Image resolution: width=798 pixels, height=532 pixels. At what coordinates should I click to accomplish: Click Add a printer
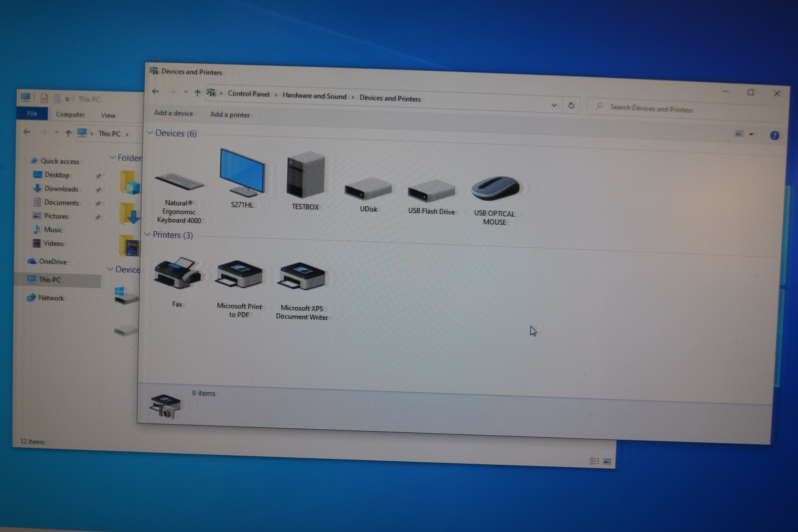230,115
